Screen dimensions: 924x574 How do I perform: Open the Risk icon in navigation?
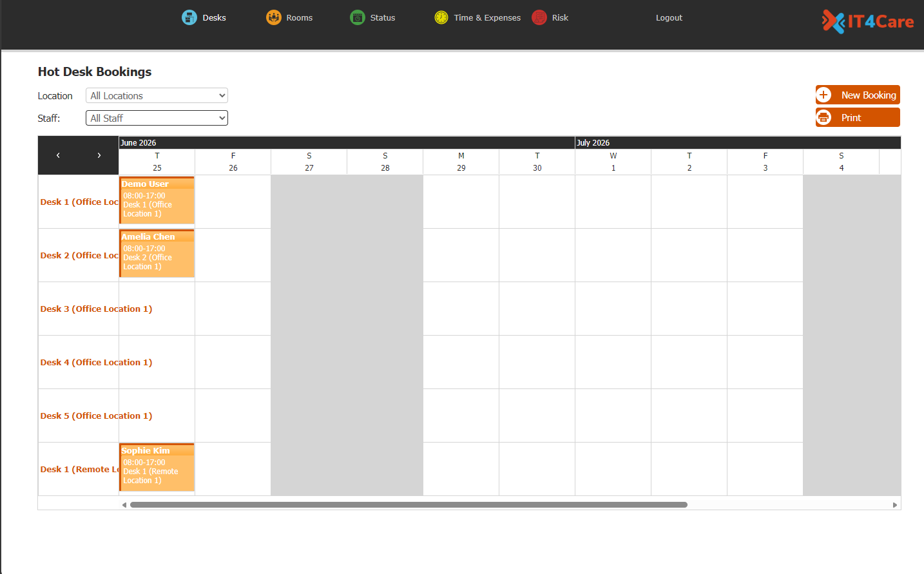539,17
